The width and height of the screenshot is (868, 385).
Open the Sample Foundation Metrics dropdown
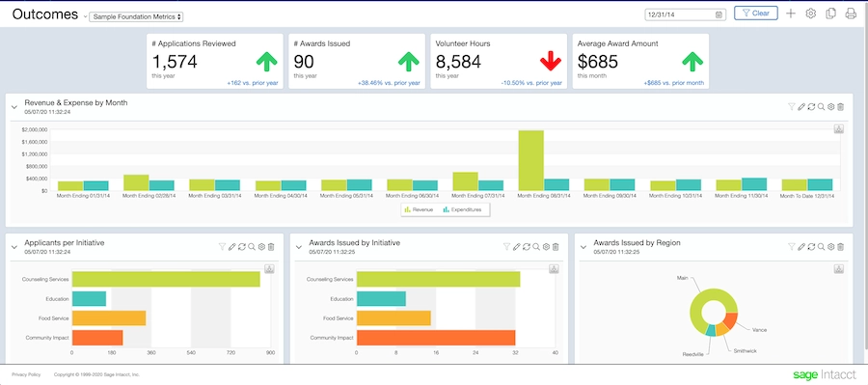point(136,17)
